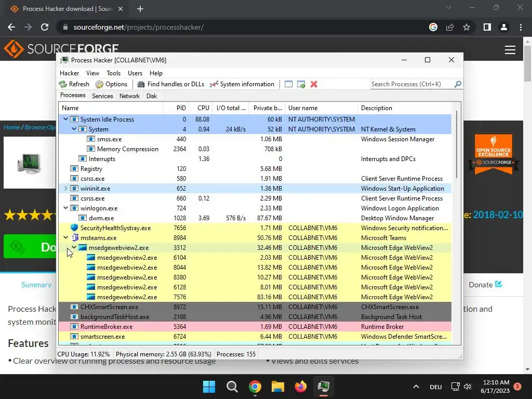Sort by Description column header
This screenshot has height=399, width=532.
[x=404, y=108]
